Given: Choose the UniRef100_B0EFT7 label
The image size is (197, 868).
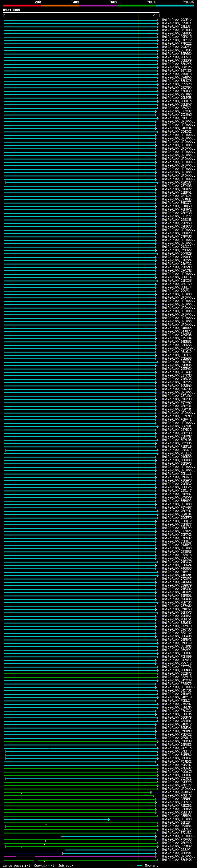Looking at the screenshot, I should point(176,751).
